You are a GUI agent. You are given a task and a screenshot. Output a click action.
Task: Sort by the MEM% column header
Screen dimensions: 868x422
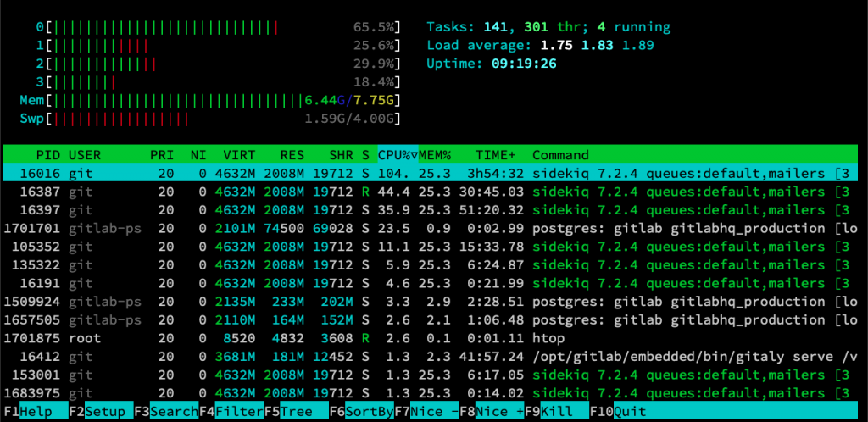pos(436,155)
